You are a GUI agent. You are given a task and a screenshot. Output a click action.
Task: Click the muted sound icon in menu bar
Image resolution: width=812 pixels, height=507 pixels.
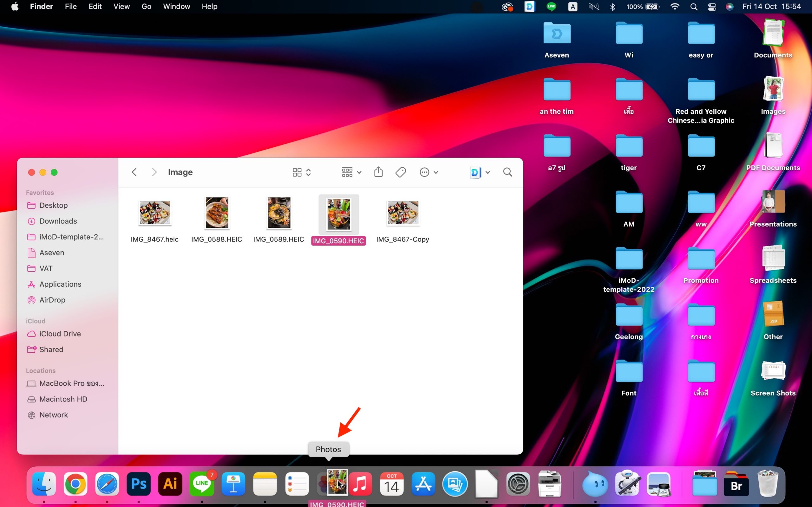point(593,7)
